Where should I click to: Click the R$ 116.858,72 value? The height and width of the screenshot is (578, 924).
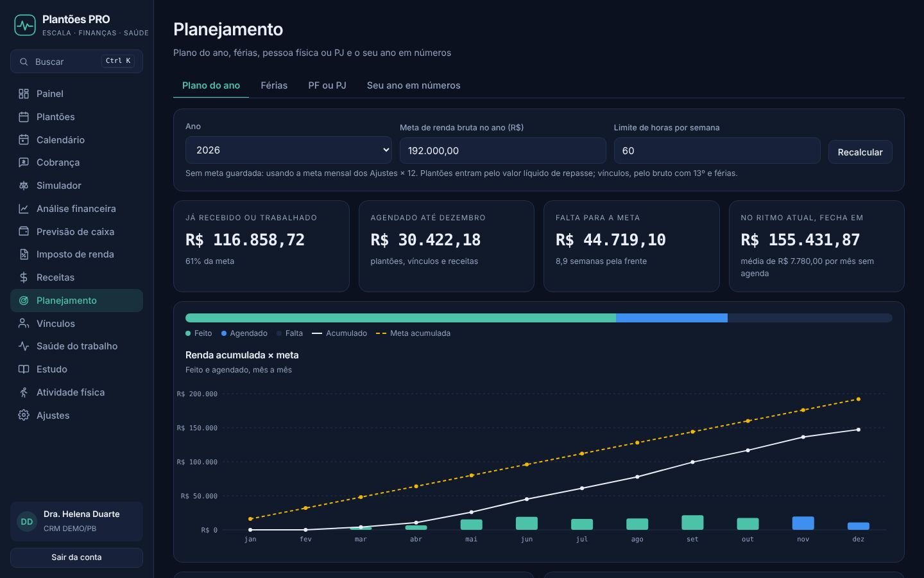coord(245,240)
